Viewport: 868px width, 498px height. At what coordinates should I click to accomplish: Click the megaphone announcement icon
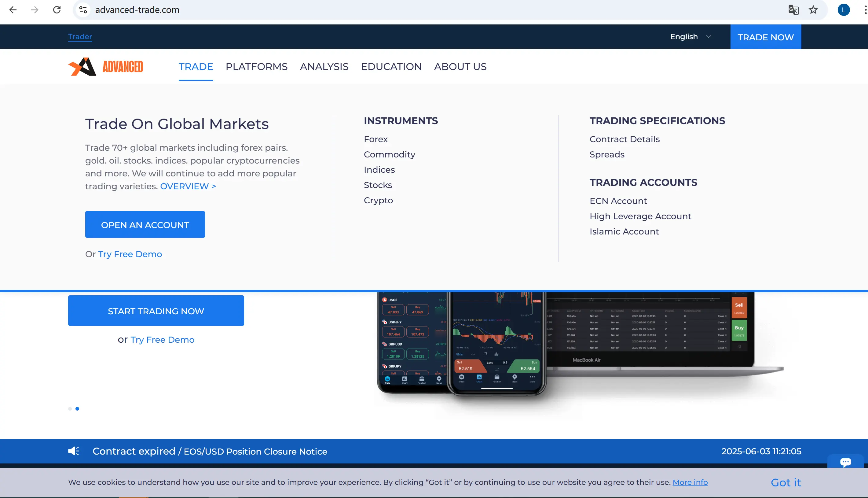pos(73,451)
